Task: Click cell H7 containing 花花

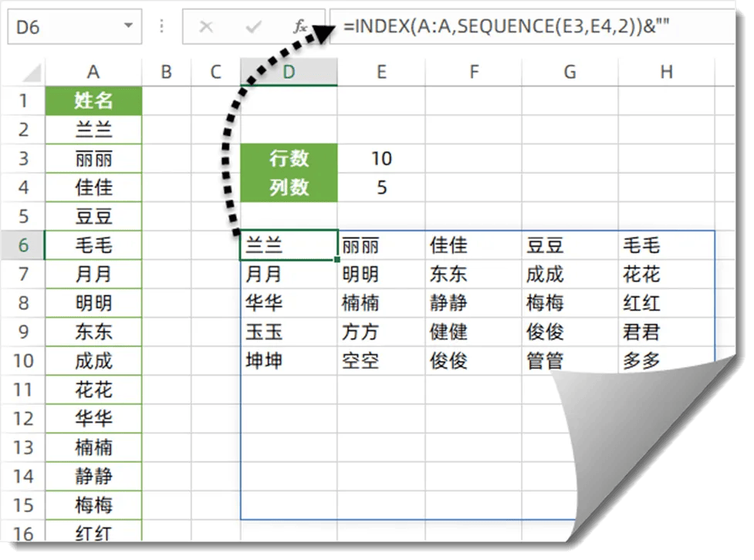Action: pos(667,274)
